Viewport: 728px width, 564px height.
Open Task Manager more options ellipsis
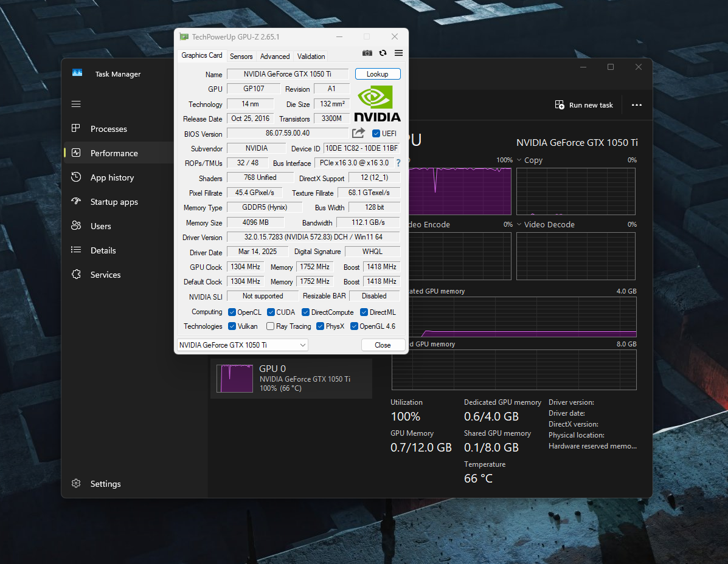tap(637, 105)
